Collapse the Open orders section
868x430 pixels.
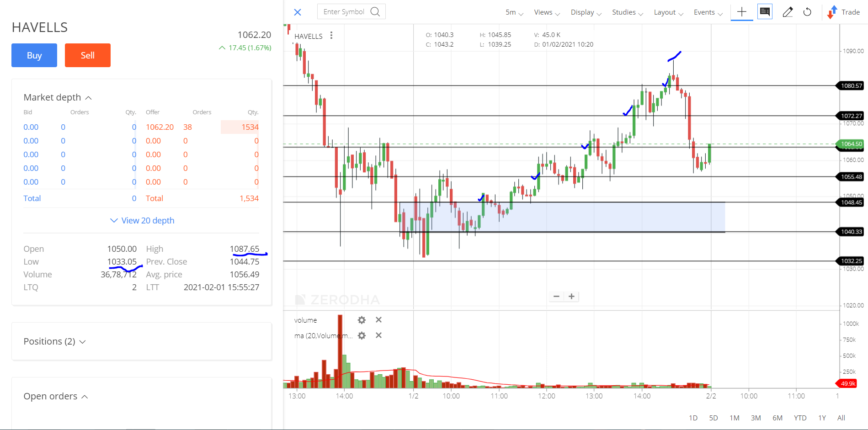(x=55, y=396)
